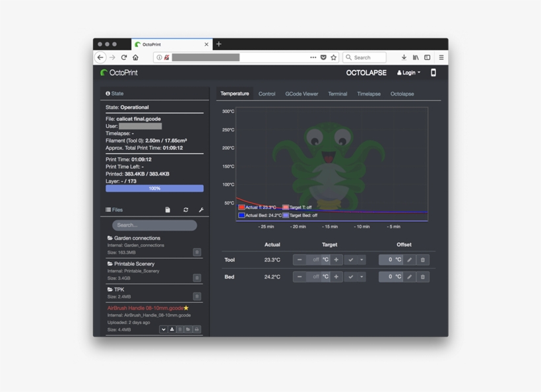Toggle the Actual Bed blue legend swatch
Image resolution: width=541 pixels, height=392 pixels.
pyautogui.click(x=241, y=215)
